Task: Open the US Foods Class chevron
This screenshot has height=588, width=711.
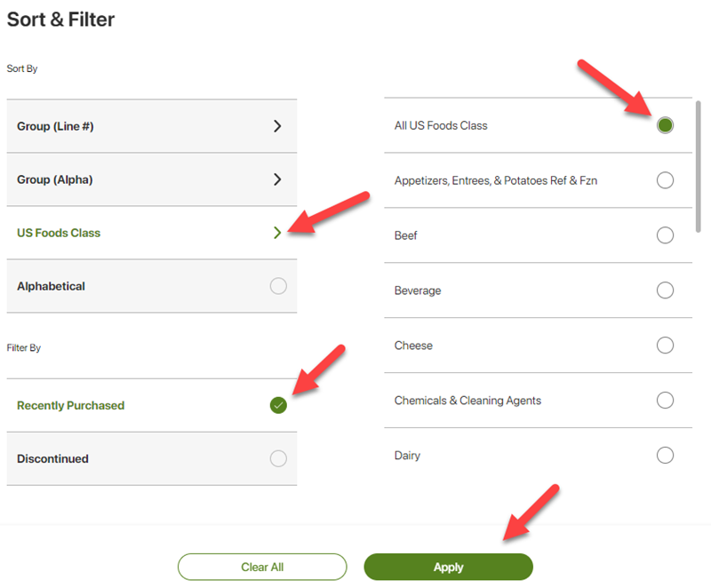Action: 278,232
